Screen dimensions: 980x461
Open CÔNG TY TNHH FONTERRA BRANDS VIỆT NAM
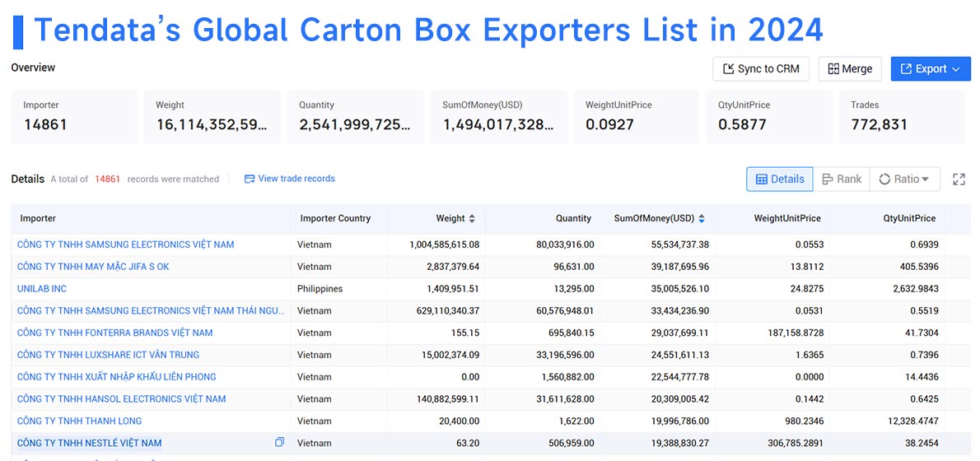coord(115,333)
